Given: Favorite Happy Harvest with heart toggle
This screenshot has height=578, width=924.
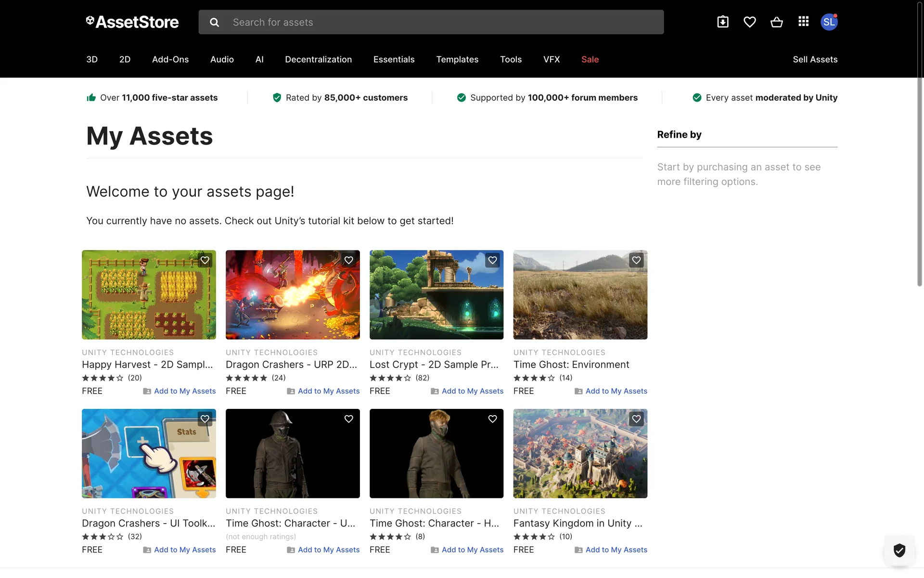Looking at the screenshot, I should (205, 261).
